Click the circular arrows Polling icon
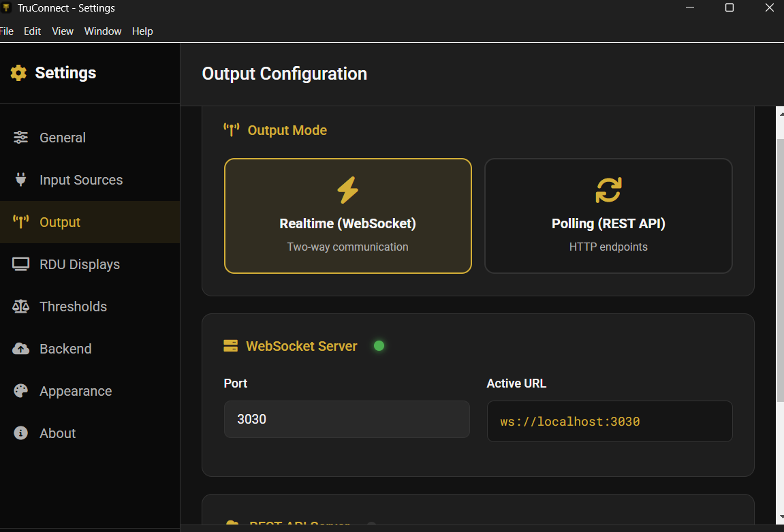This screenshot has width=784, height=532. coord(608,190)
